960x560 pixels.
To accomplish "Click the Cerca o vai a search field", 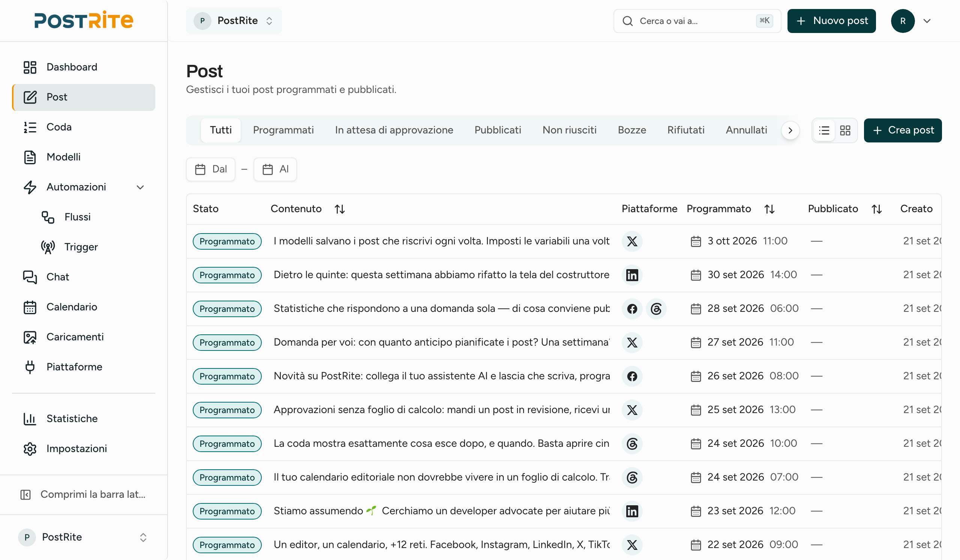I will 697,21.
